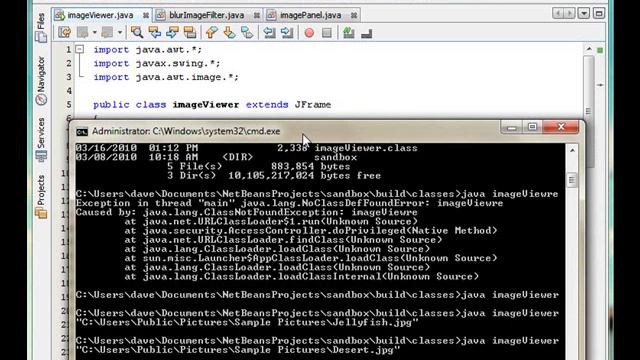Show opened documents list dropdown

coord(584,13)
